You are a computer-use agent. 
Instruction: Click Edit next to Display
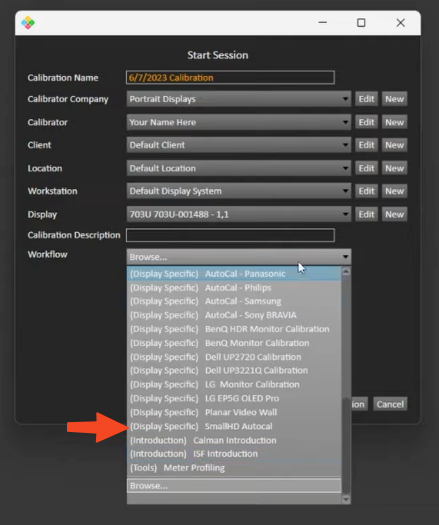(366, 214)
